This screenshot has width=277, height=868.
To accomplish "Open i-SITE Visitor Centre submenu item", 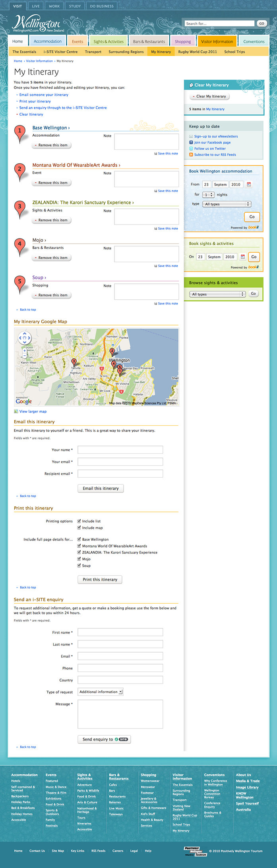I will pos(60,52).
